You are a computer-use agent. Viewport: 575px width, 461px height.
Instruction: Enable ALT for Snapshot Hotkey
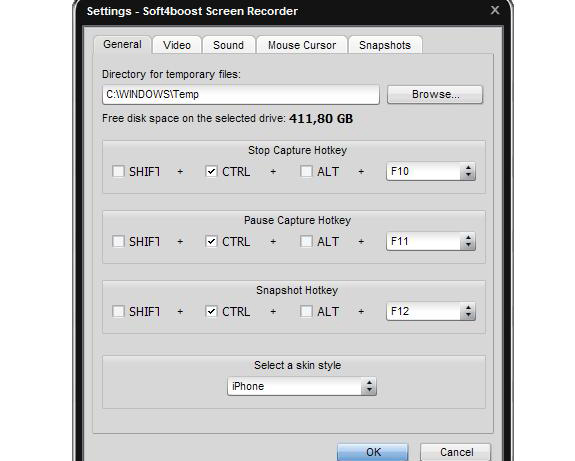[306, 311]
